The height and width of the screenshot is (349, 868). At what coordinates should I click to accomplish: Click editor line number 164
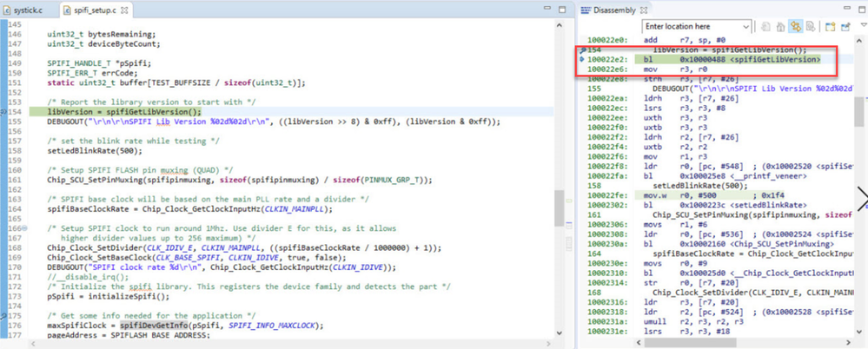[15, 208]
